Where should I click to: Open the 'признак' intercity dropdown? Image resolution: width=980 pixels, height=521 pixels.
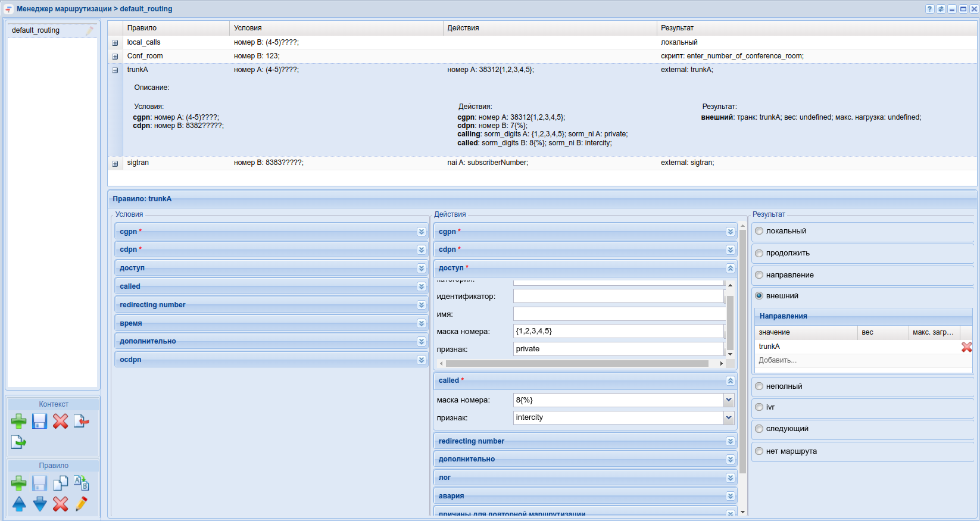point(728,418)
